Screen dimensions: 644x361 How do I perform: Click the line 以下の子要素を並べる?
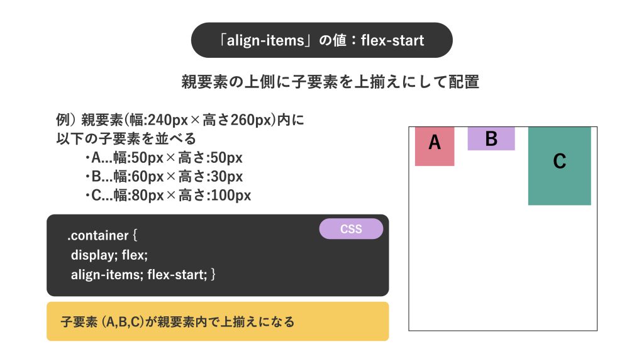pos(126,139)
